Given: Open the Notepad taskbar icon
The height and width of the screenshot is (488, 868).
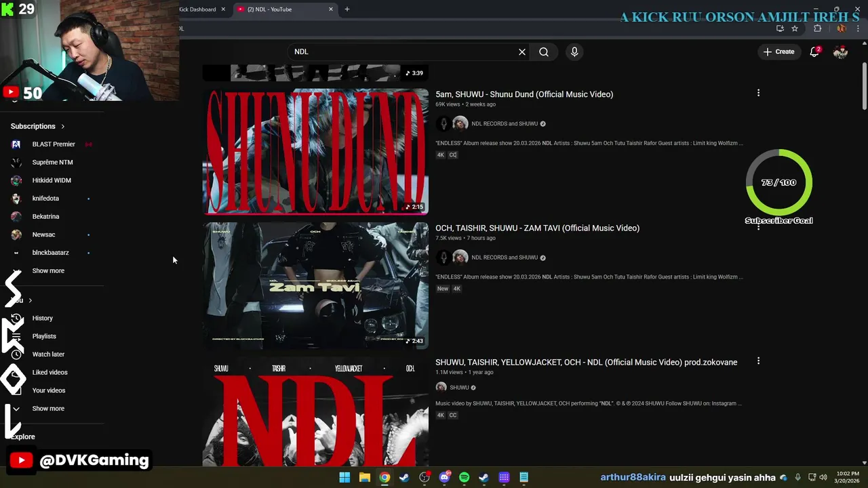Looking at the screenshot, I should (524, 477).
